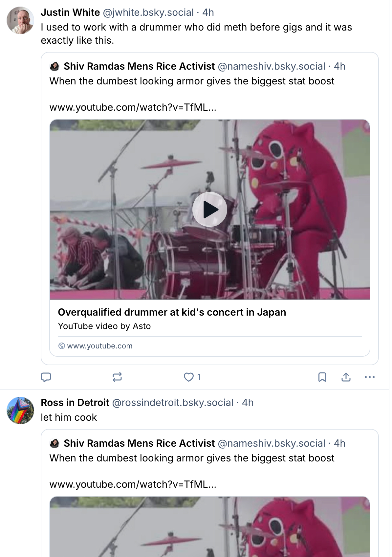Viewport: 392px width, 557px height.
Task: Repost Justin White's post
Action: [117, 377]
